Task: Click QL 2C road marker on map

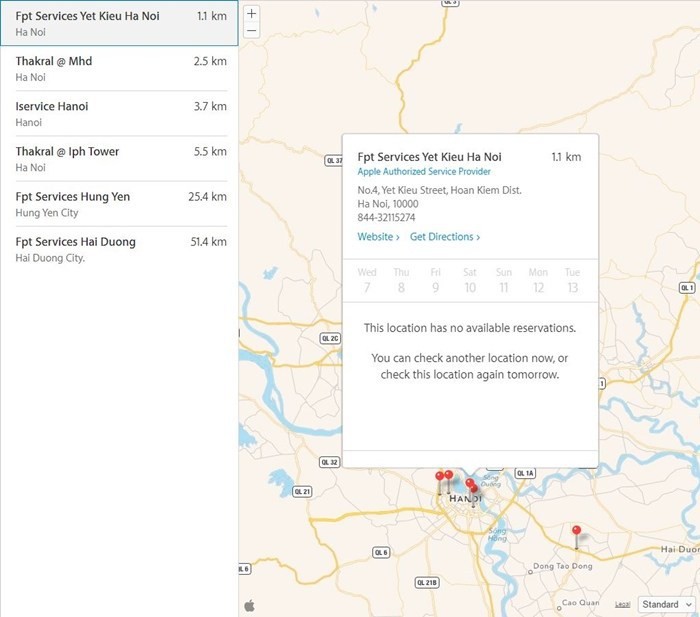Action: tap(330, 338)
